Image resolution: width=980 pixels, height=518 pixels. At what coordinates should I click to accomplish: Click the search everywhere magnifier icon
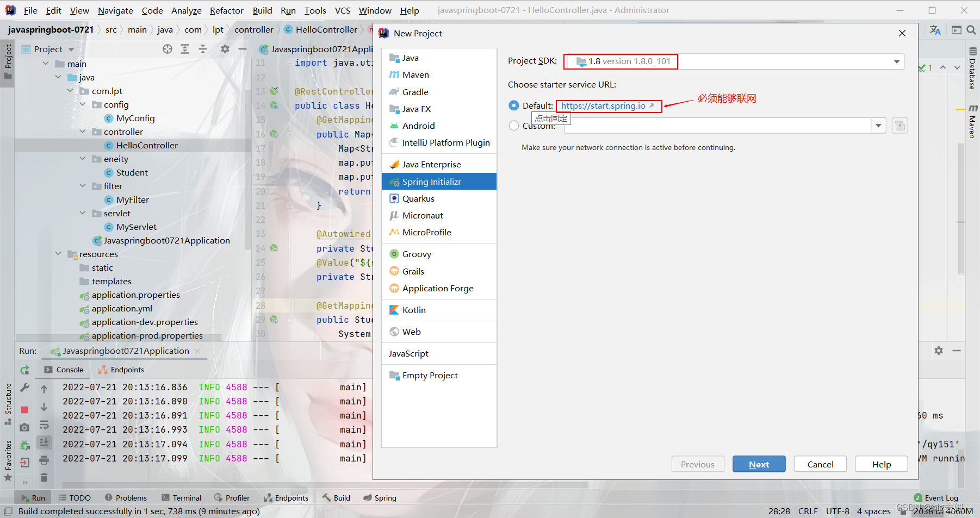[x=971, y=30]
